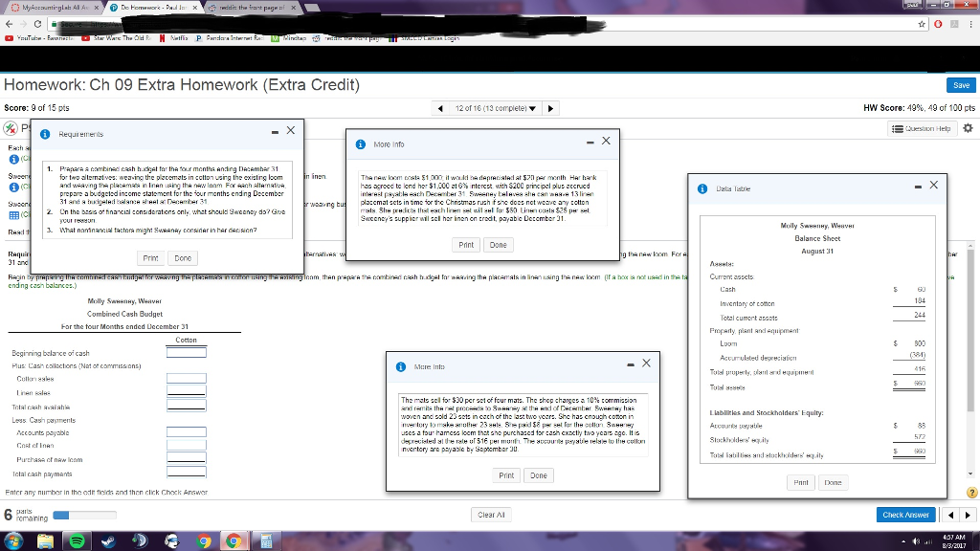Viewport: 980px width, 551px height.
Task: Go to previous question with left arrow
Action: (440, 108)
